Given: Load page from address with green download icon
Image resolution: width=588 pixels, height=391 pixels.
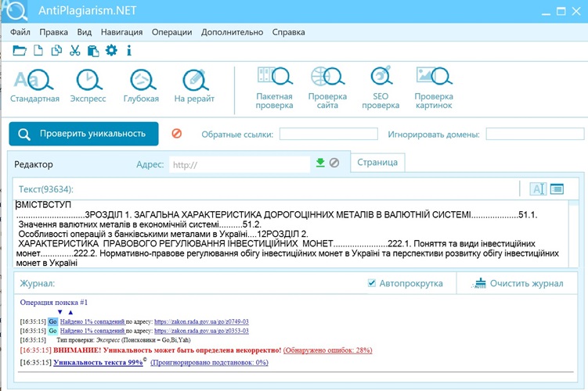Looking at the screenshot, I should [x=320, y=163].
